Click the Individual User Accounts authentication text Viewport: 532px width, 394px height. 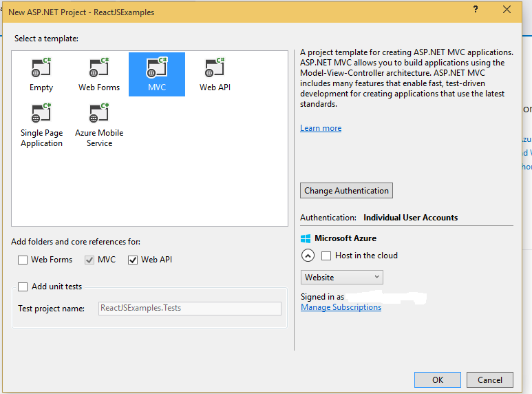click(411, 218)
